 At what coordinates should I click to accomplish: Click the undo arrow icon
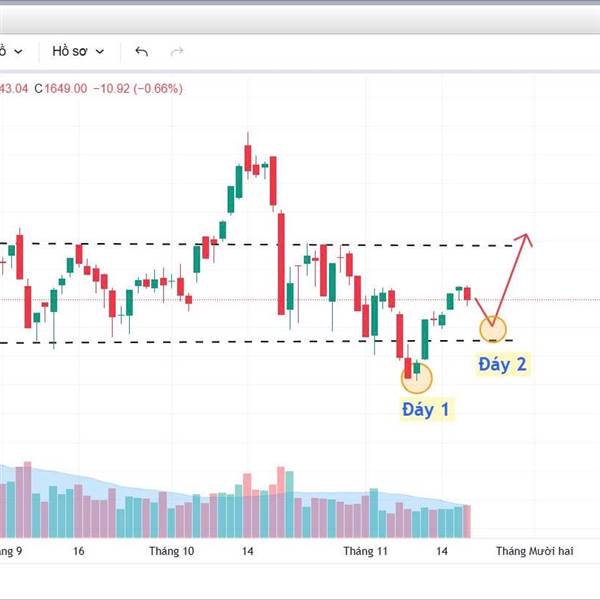point(141,51)
